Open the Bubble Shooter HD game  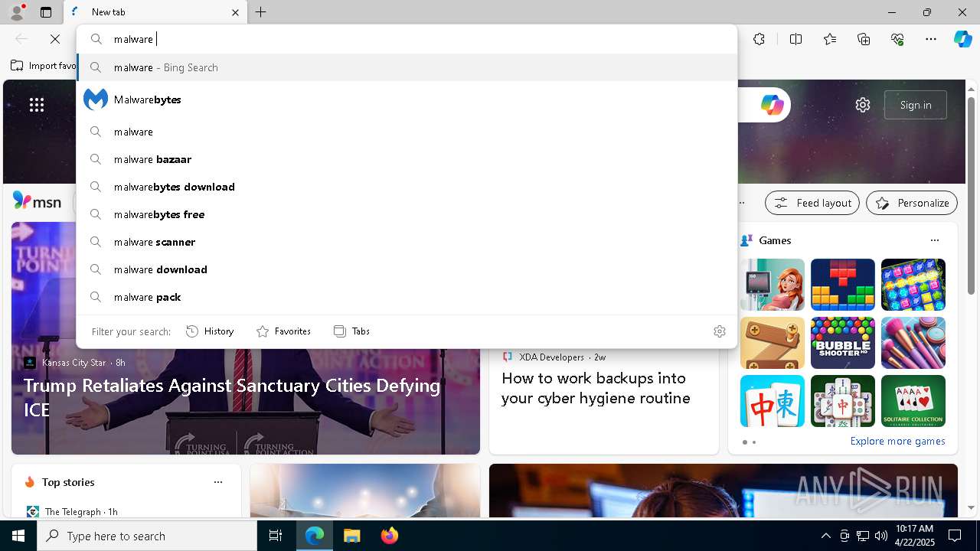(843, 343)
